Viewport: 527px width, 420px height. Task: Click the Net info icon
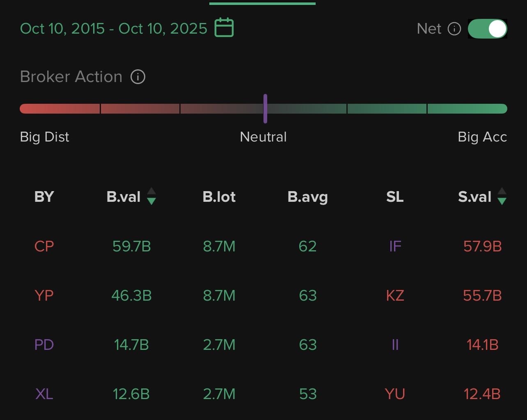(x=454, y=29)
